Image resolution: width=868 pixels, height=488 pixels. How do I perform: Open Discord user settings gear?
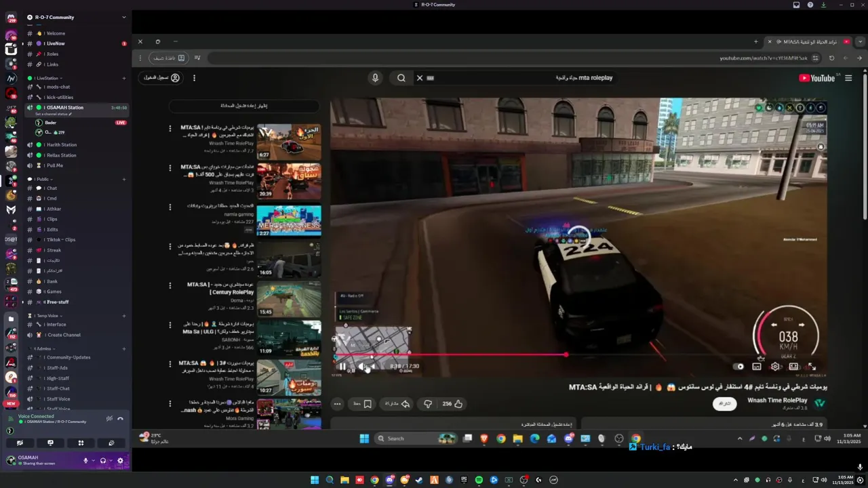coord(120,460)
